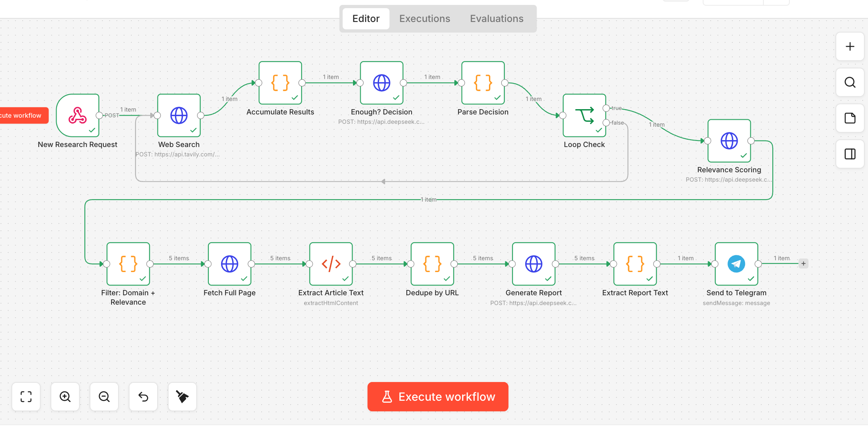Open the Evaluations tab

[497, 19]
